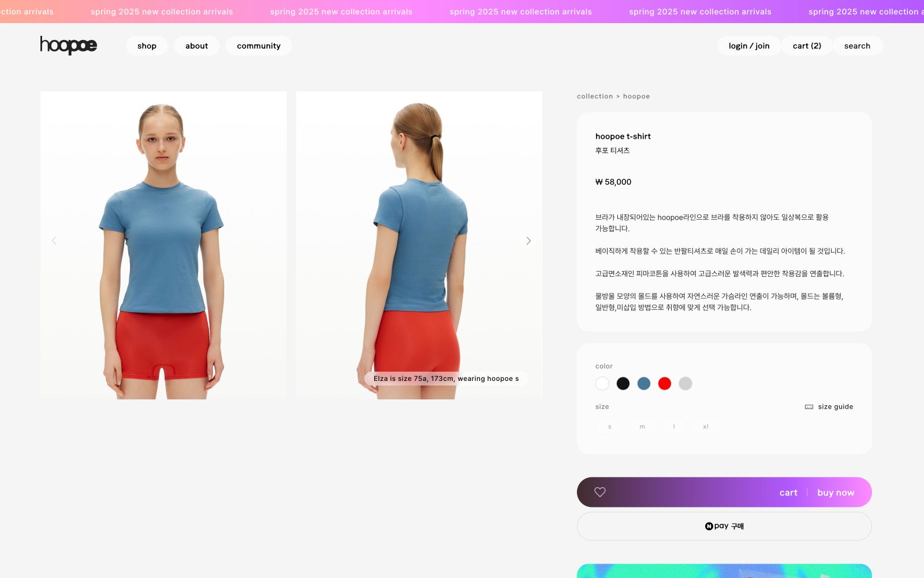The image size is (924, 578).
Task: Open the community menu
Action: point(259,46)
